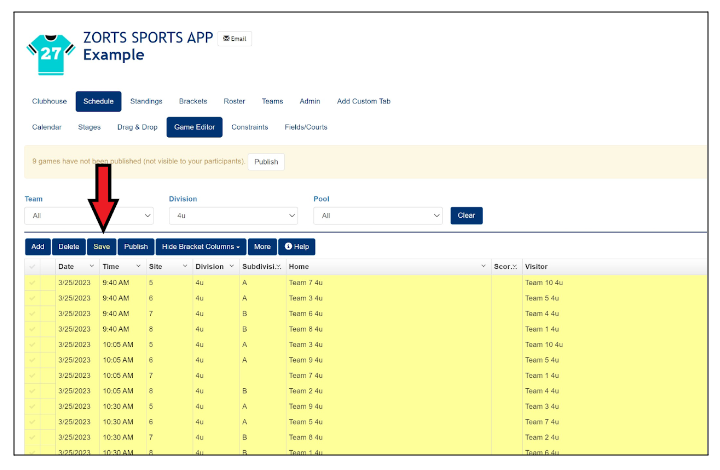Open the Drag & Drop sub-tab
Screen dimensions: 720x470
pyautogui.click(x=137, y=127)
